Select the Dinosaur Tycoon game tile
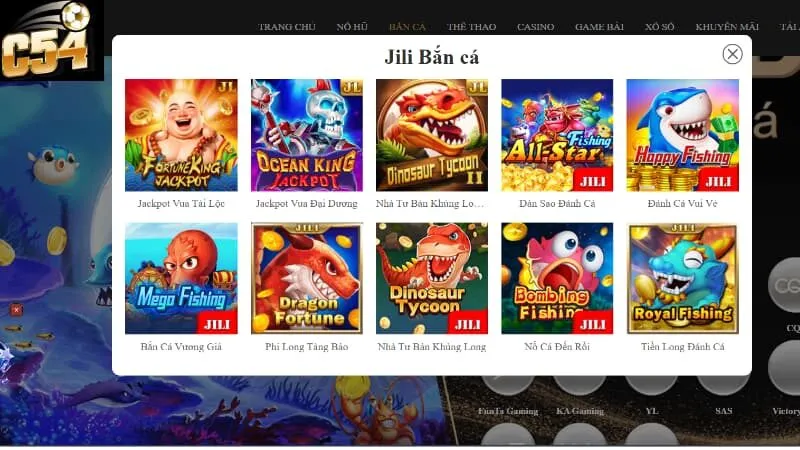800x450 pixels. click(432, 279)
